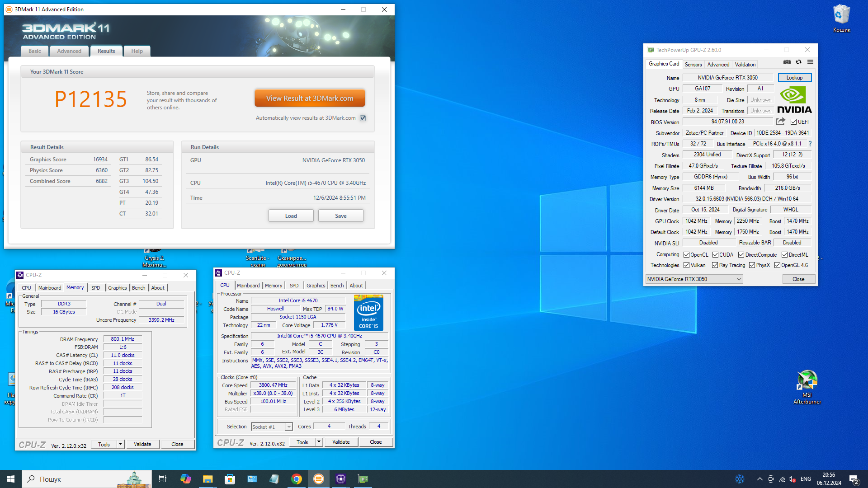Image resolution: width=868 pixels, height=488 pixels.
Task: Open Google Chrome from the taskbar
Action: [x=297, y=479]
